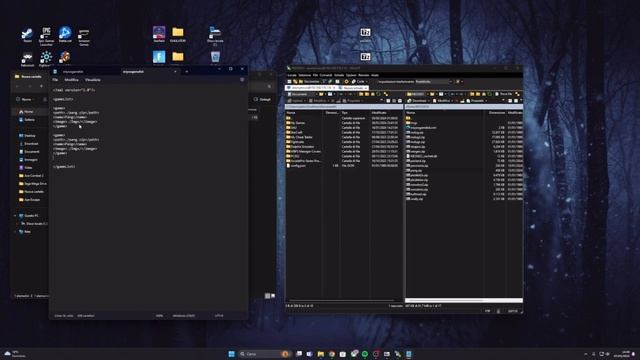Open Galleria in File Explorer's sidebar
Viewport: 640px width, 360px height.
pyautogui.click(x=29, y=120)
